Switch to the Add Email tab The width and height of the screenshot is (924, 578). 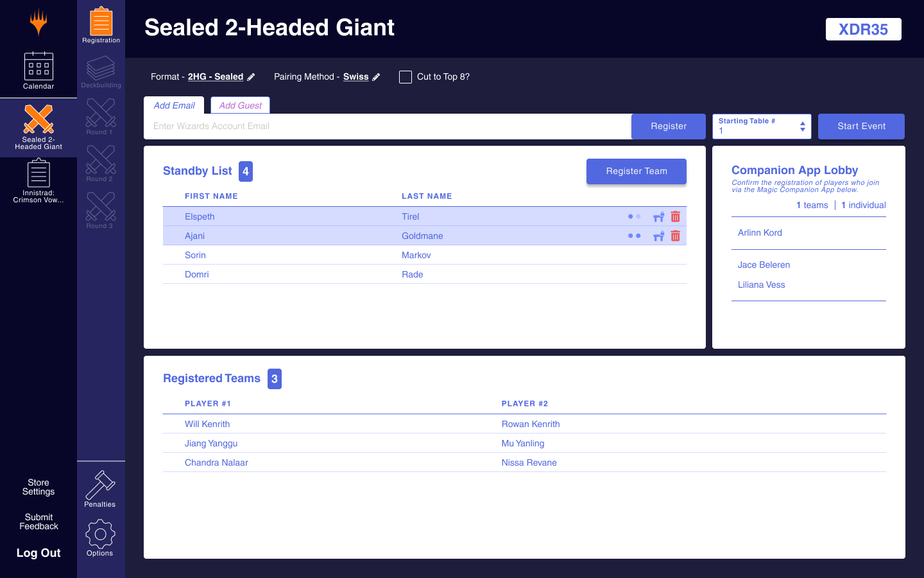point(174,105)
